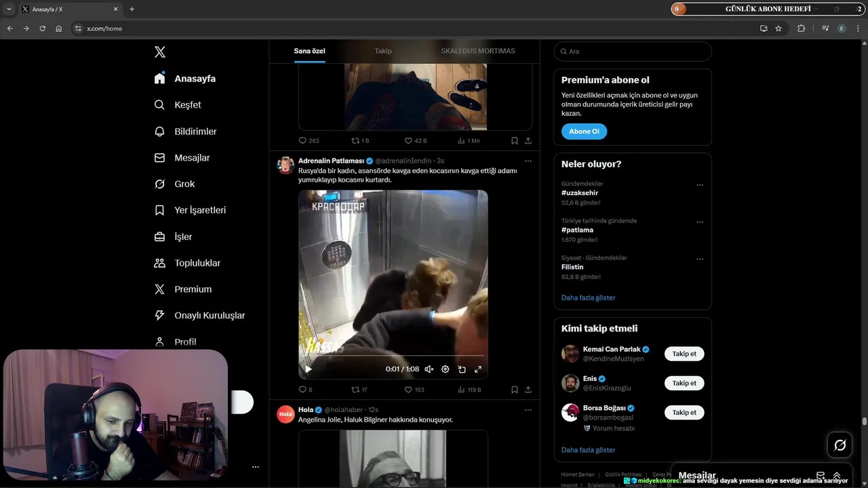Reply to the post with 263 comments
The width and height of the screenshot is (868, 488).
click(x=309, y=141)
